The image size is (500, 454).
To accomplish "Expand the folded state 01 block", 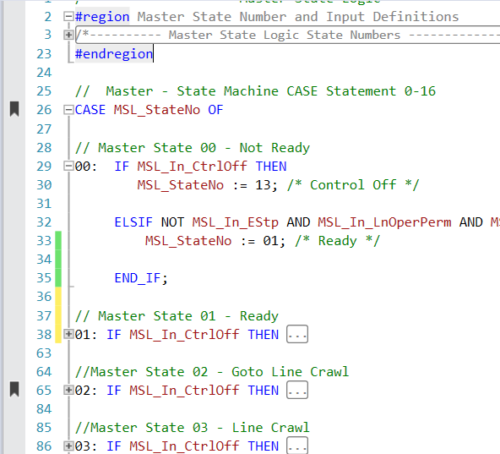I will coord(68,334).
